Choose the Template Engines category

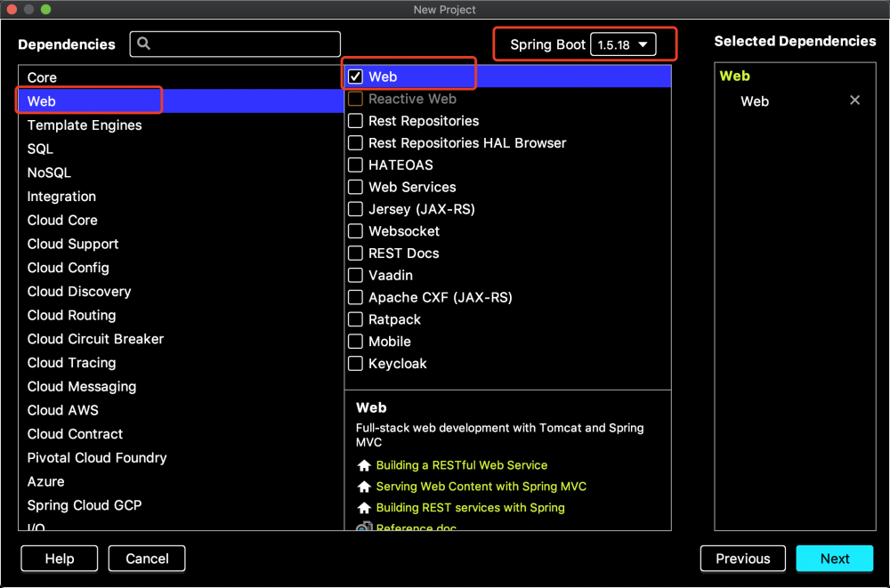[x=181, y=125]
